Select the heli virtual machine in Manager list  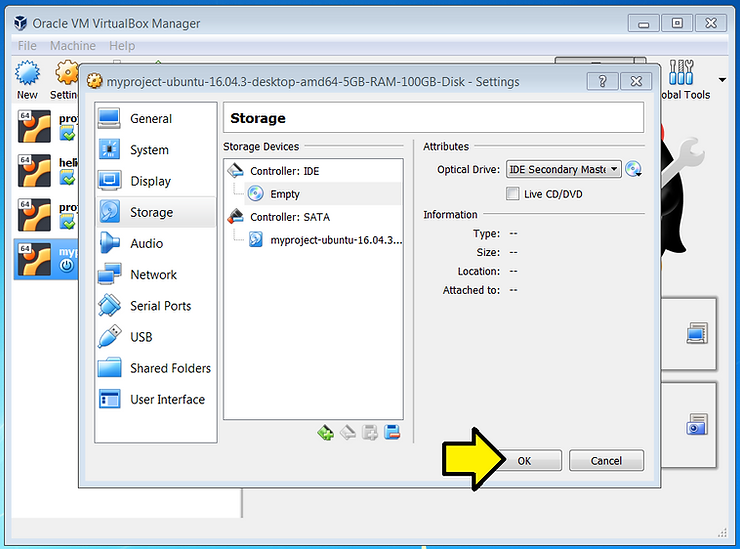point(46,170)
